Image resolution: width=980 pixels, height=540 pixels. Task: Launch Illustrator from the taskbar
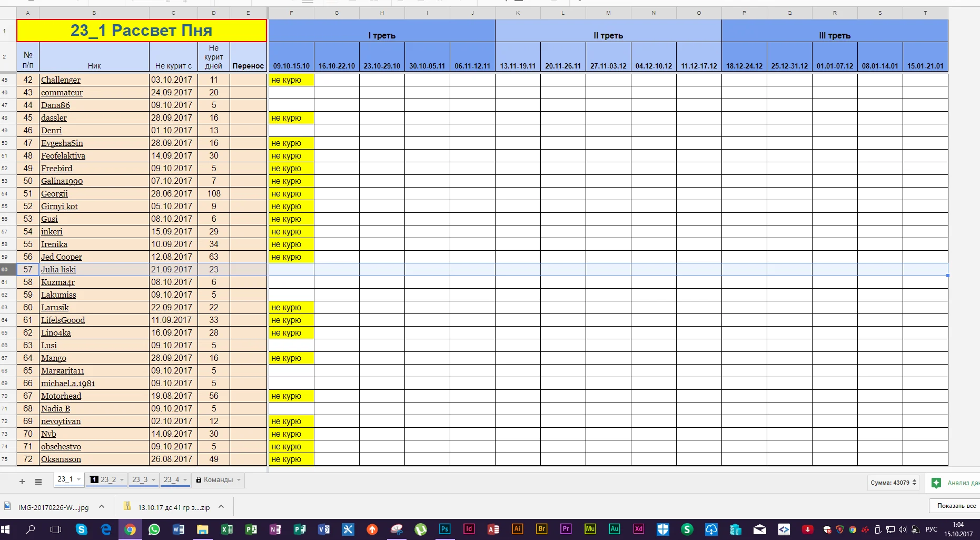point(518,529)
